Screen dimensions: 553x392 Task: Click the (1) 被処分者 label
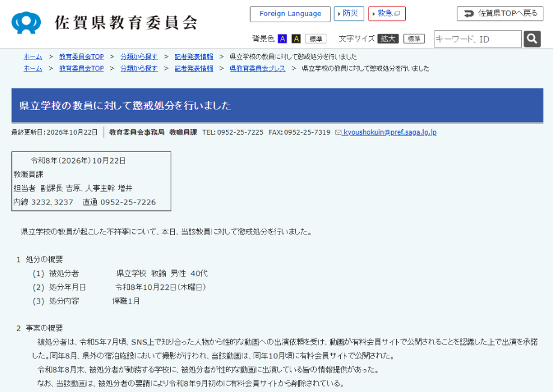[x=56, y=274]
